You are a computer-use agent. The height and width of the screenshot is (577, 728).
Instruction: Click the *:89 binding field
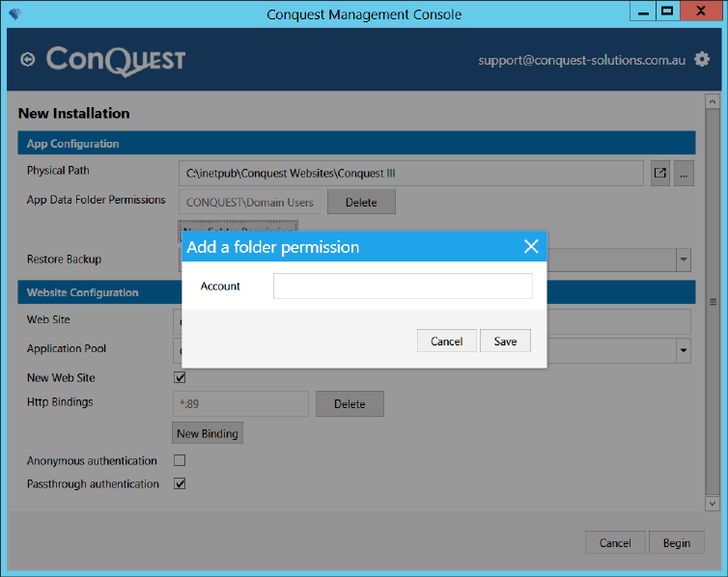coord(240,403)
